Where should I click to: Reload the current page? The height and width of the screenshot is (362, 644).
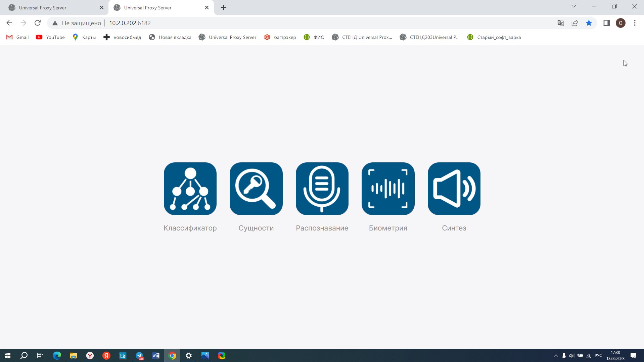(x=38, y=23)
